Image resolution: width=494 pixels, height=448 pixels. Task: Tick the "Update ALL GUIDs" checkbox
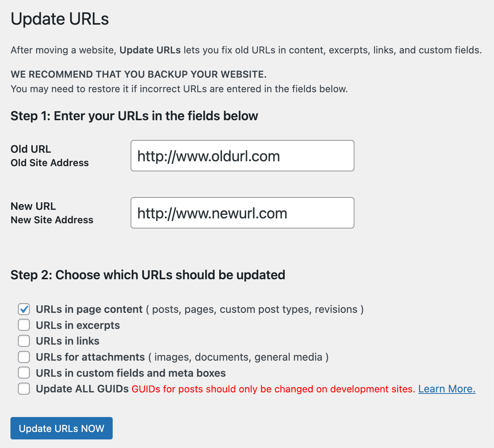tap(24, 389)
